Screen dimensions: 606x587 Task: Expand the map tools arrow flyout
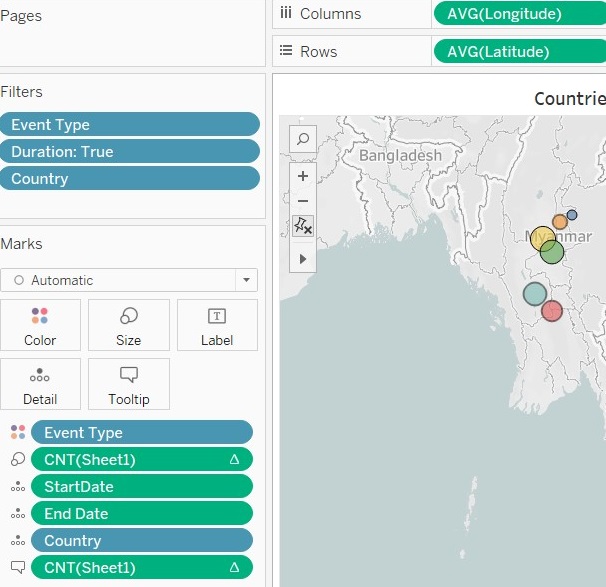[x=303, y=259]
